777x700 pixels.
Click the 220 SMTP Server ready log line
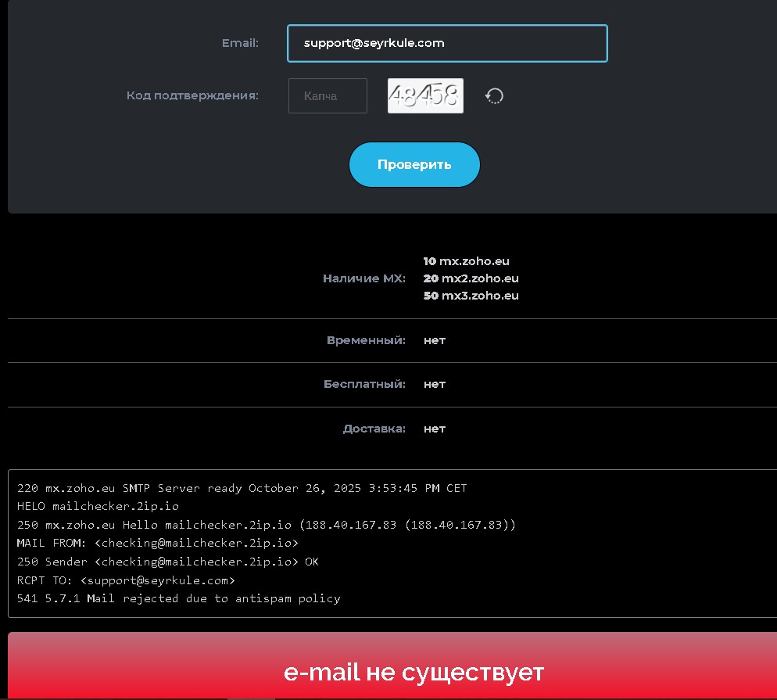(x=242, y=488)
